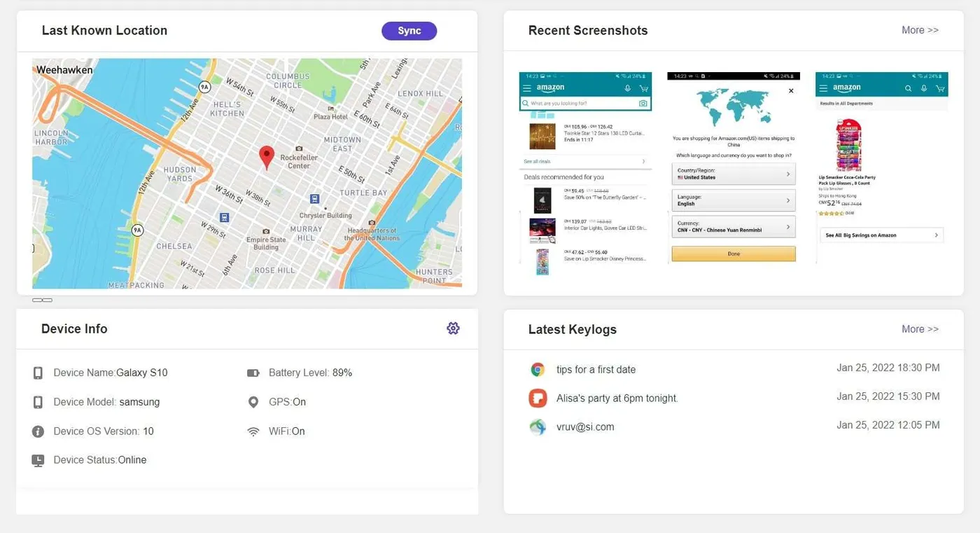
Task: Click cart icon in first Amazon screenshot
Action: 643,88
